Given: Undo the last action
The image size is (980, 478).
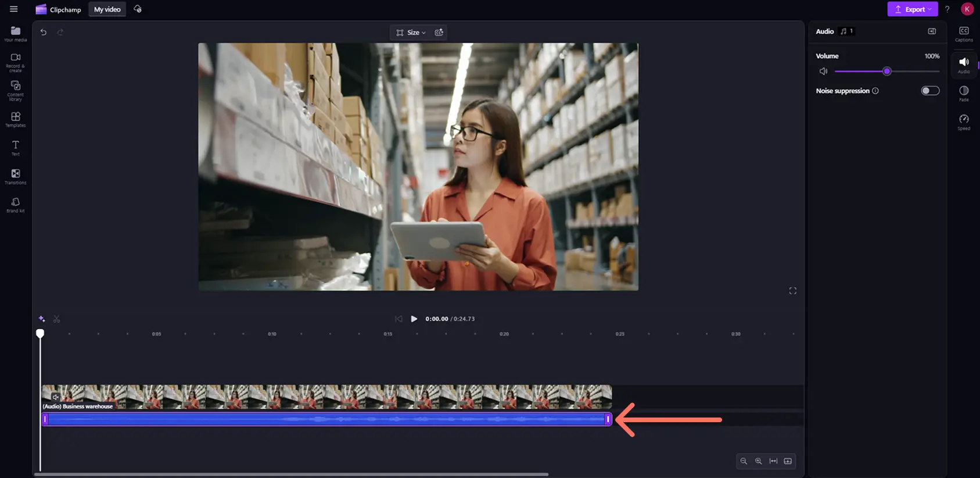Looking at the screenshot, I should pyautogui.click(x=44, y=32).
